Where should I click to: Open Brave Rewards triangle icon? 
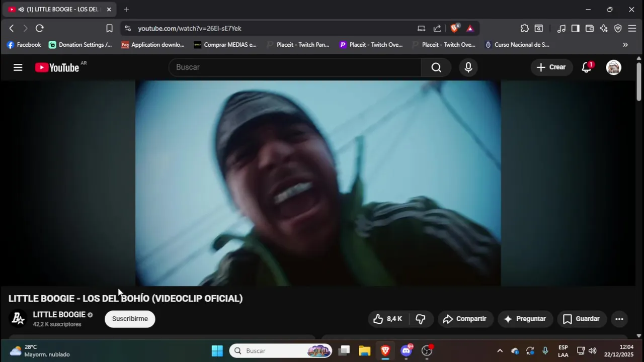[470, 28]
